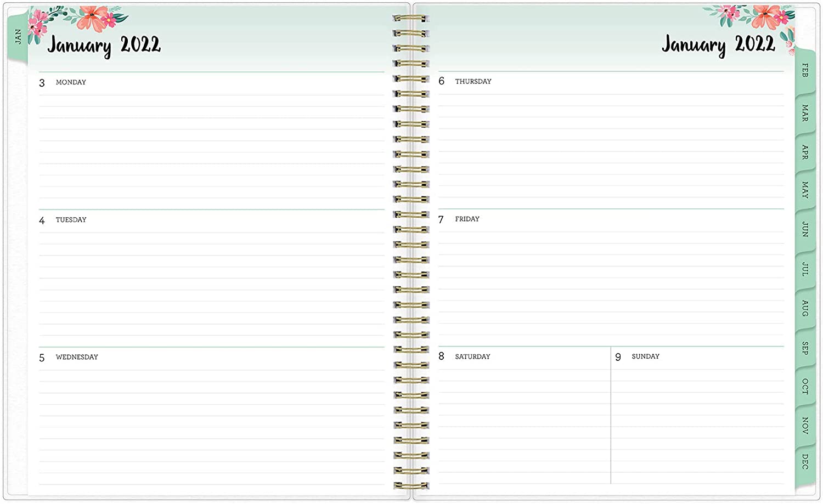Open the DEC month tab
Image resolution: width=823 pixels, height=504 pixels.
[x=805, y=462]
